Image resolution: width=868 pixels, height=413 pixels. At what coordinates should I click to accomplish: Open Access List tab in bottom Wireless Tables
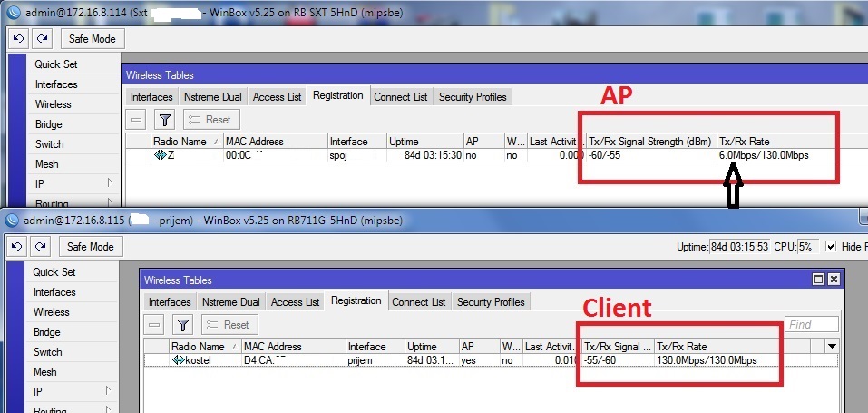295,302
